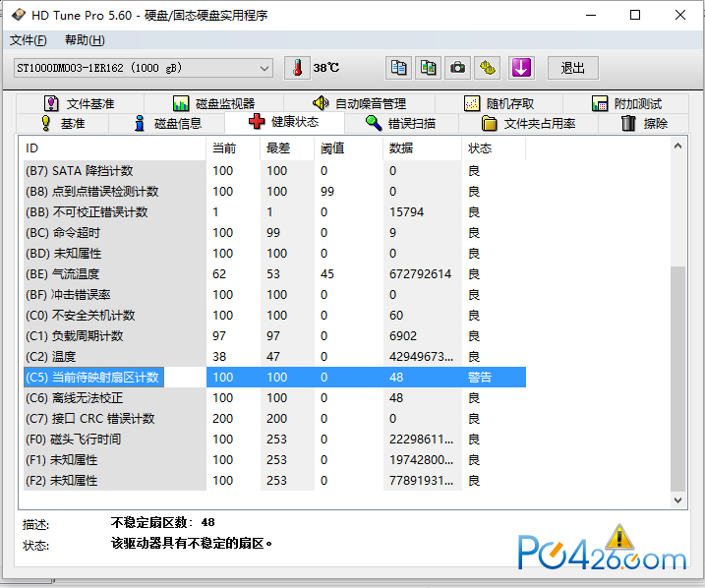Click the blue info 磁盘信息 icon
Image resolution: width=705 pixels, height=588 pixels.
point(140,123)
